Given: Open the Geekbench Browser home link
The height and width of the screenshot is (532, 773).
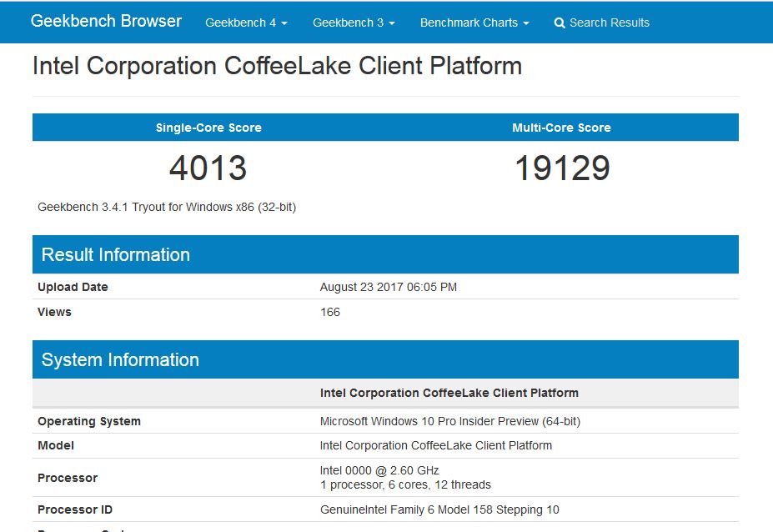Looking at the screenshot, I should 106,21.
